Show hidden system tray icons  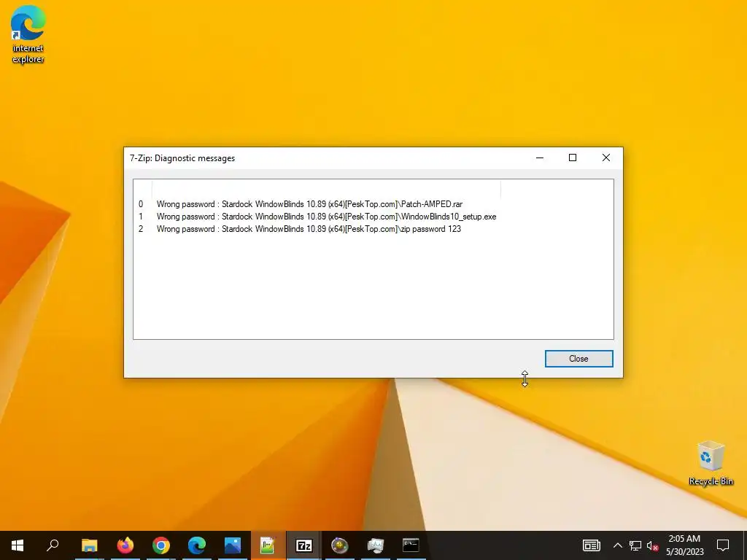(617, 545)
